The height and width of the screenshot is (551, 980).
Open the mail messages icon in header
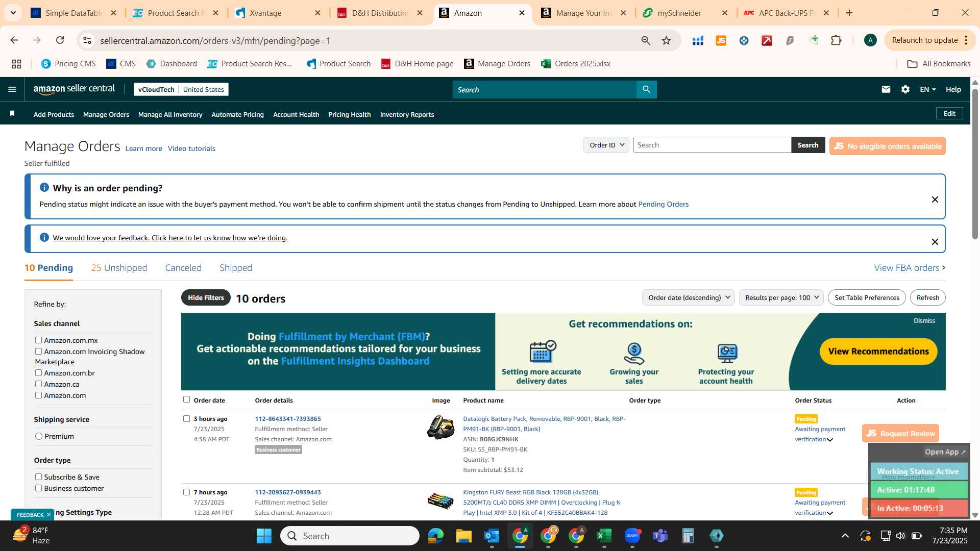(x=886, y=89)
